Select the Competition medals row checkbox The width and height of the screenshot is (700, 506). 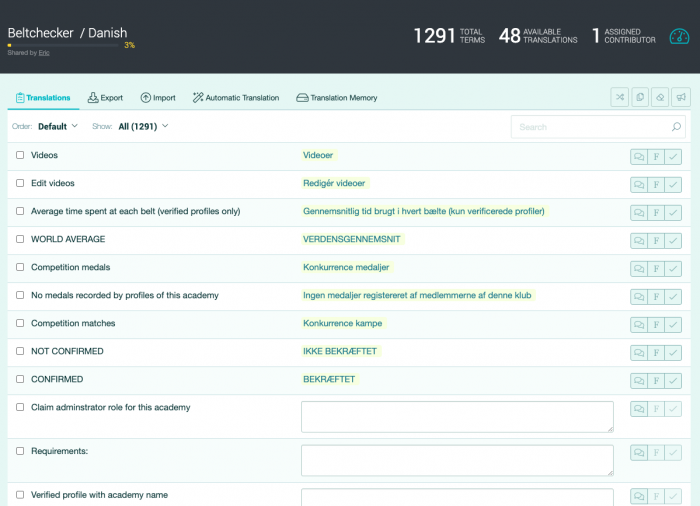point(20,268)
